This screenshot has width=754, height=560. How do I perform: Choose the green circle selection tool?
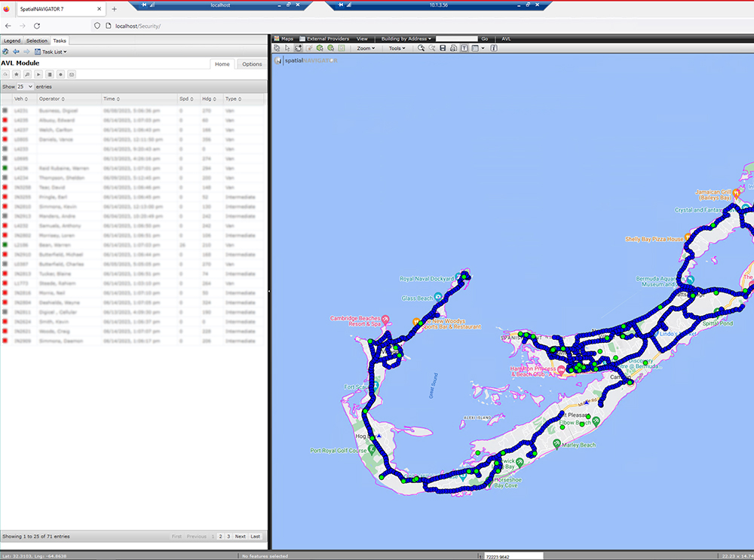331,48
